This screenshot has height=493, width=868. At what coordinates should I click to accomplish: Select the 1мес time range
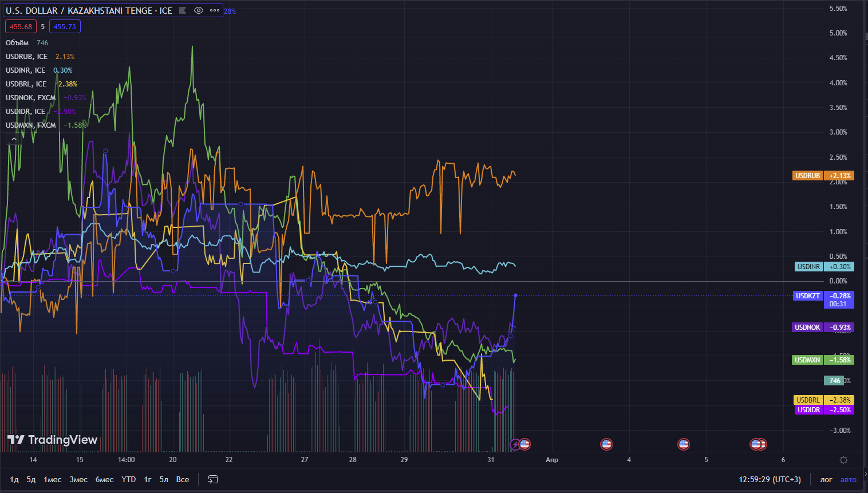click(x=52, y=479)
